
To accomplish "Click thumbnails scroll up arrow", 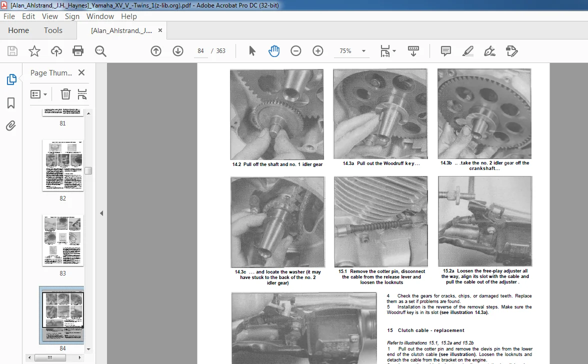I will click(x=88, y=113).
